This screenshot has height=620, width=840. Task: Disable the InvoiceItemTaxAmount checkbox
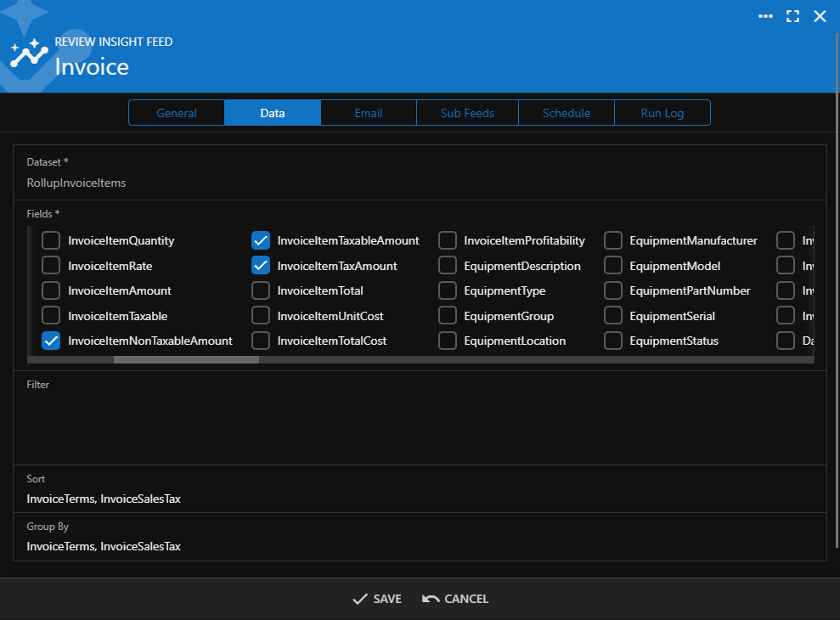[x=261, y=265]
